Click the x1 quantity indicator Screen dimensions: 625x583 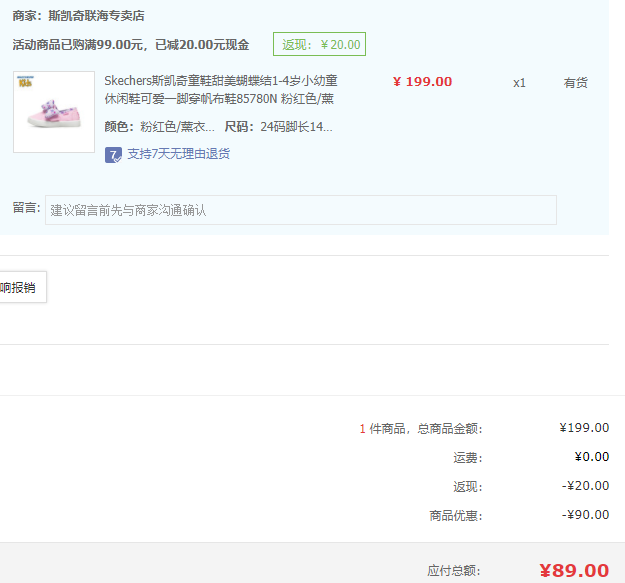(519, 83)
